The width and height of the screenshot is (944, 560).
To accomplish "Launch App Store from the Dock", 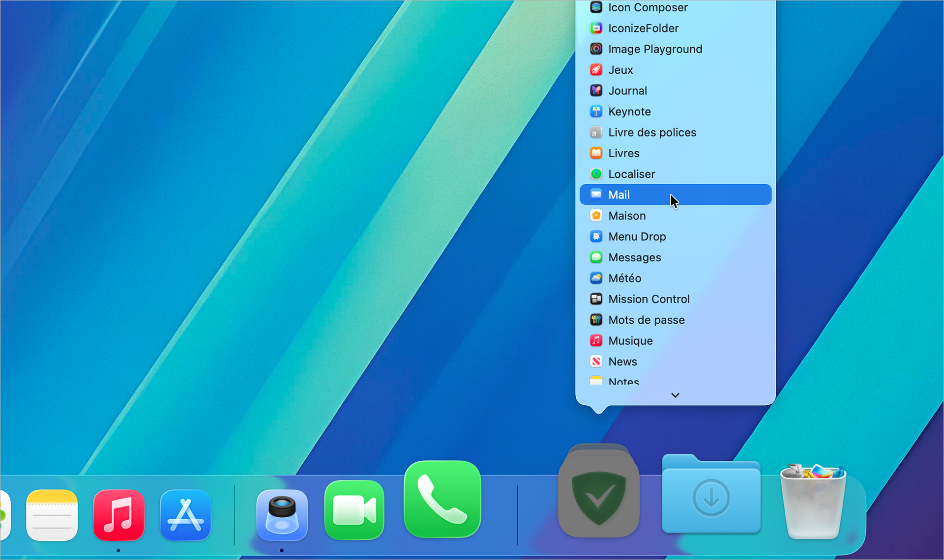I will (185, 515).
